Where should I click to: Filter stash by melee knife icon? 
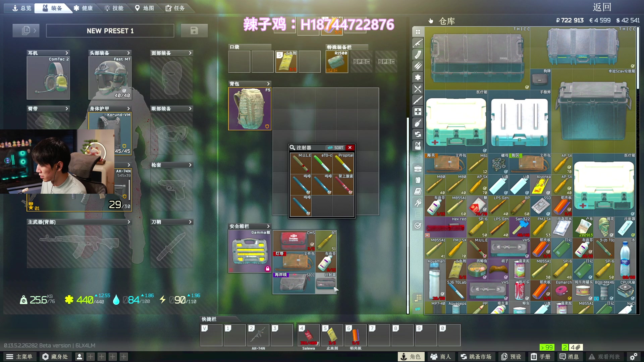[418, 100]
